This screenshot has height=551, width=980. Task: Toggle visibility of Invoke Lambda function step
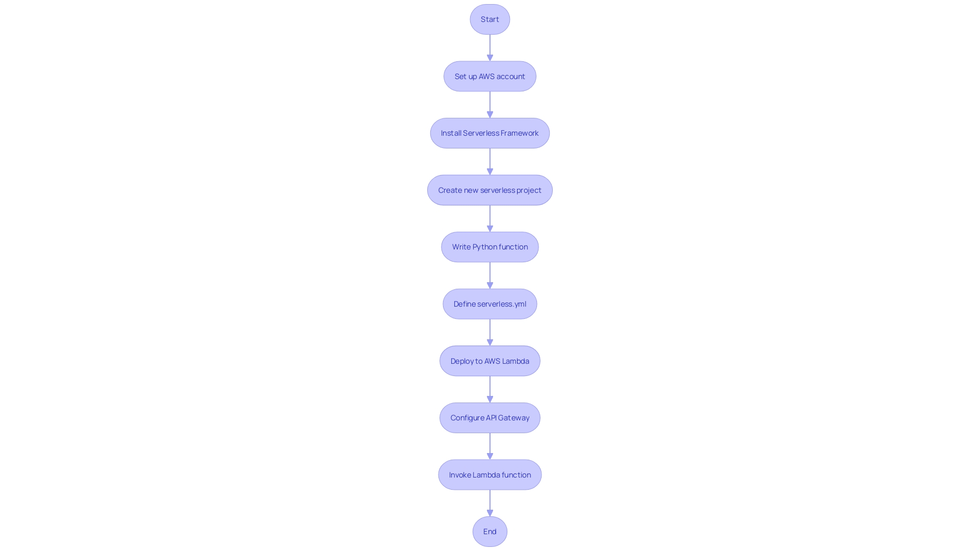click(489, 474)
